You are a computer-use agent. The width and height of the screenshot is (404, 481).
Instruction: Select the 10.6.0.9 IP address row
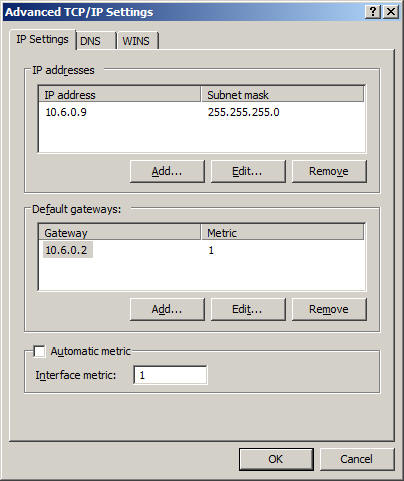(x=202, y=112)
